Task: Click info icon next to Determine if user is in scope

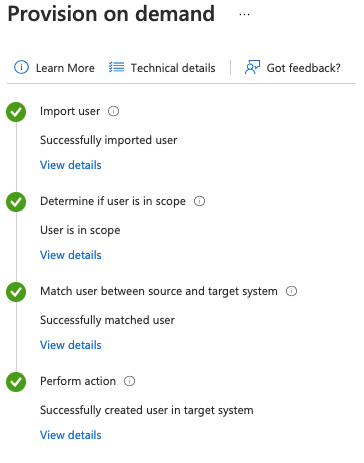Action: (x=199, y=201)
